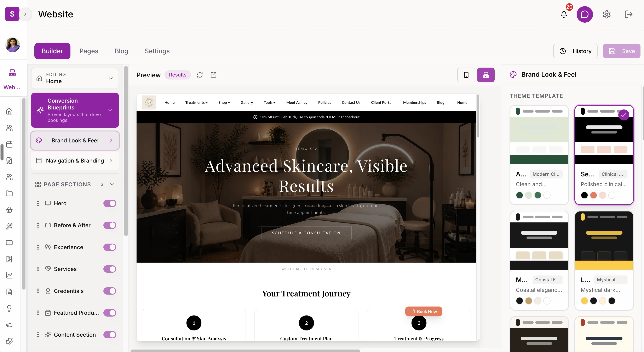Expand the main sidebar with arrow button
This screenshot has height=352, width=644.
(25, 14)
